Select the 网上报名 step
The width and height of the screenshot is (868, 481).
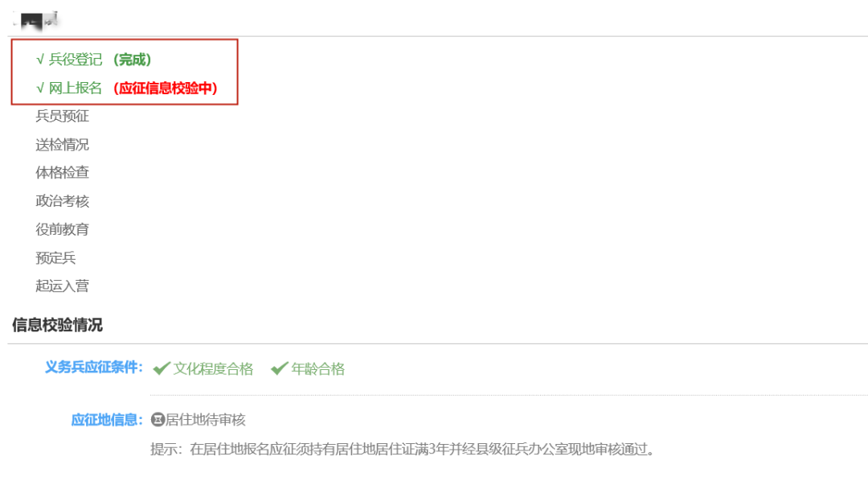click(x=69, y=88)
